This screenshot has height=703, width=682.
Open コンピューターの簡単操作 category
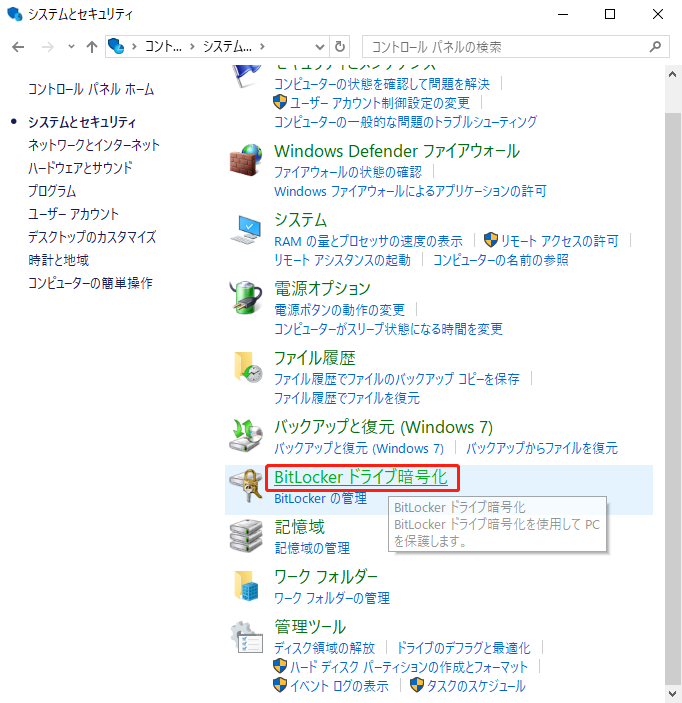(90, 283)
